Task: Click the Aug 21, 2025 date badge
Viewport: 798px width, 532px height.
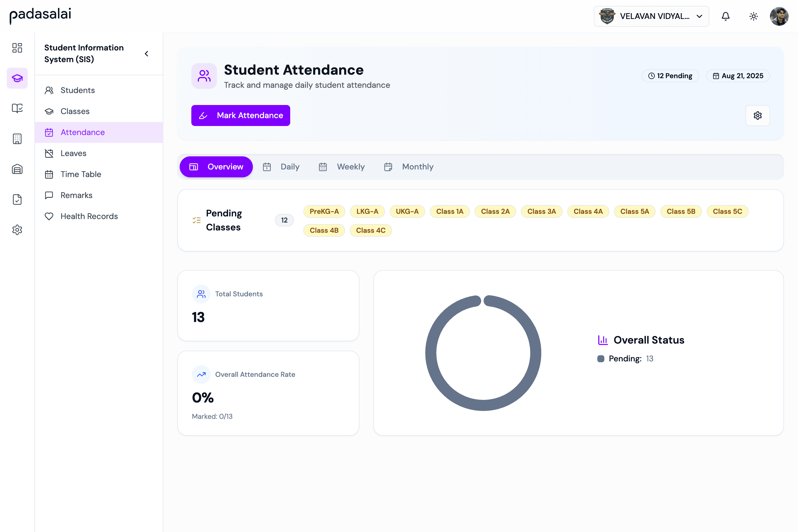Action: tap(738, 76)
